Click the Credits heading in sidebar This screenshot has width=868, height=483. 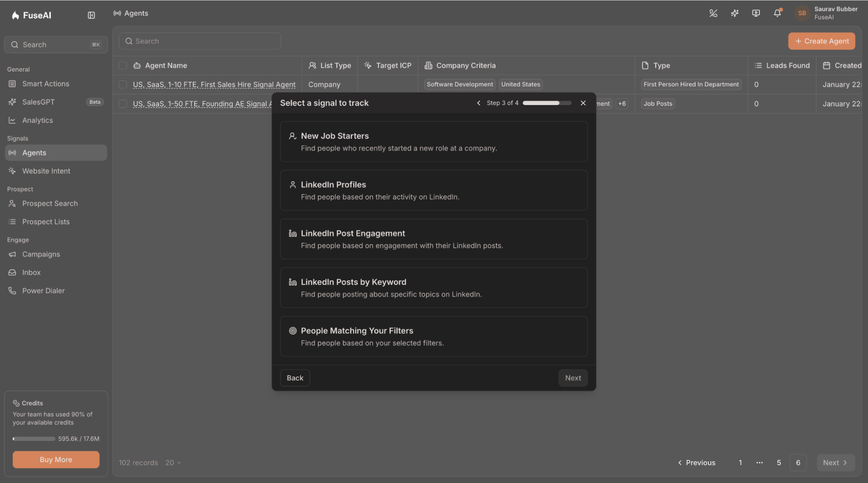(x=32, y=403)
